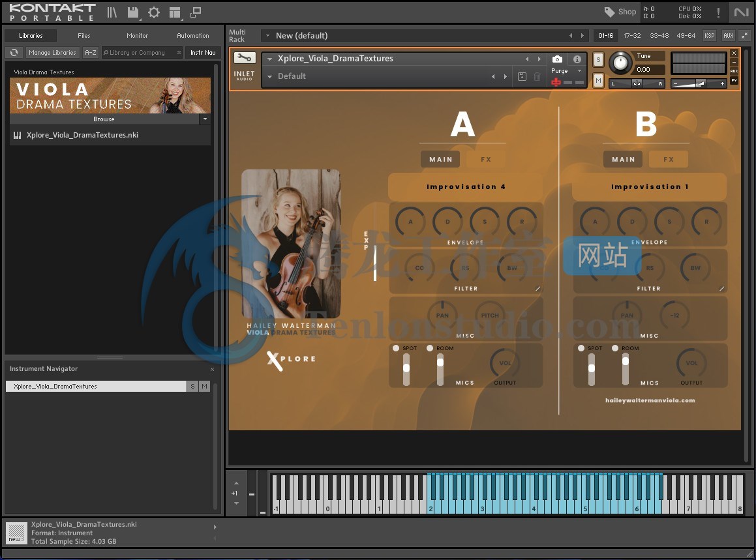Select previous snapshot arrow beside Default
The image size is (756, 560).
492,76
